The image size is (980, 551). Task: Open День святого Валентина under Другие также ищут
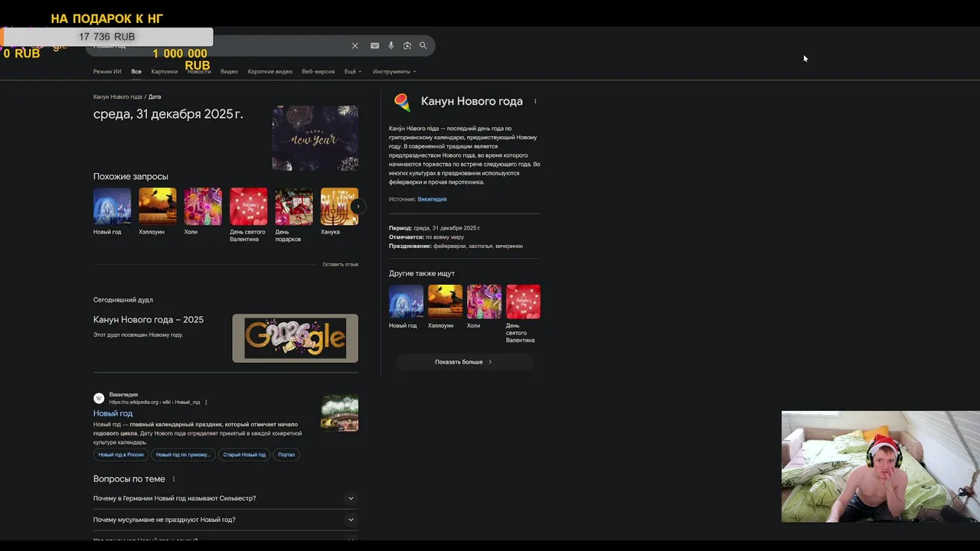523,302
